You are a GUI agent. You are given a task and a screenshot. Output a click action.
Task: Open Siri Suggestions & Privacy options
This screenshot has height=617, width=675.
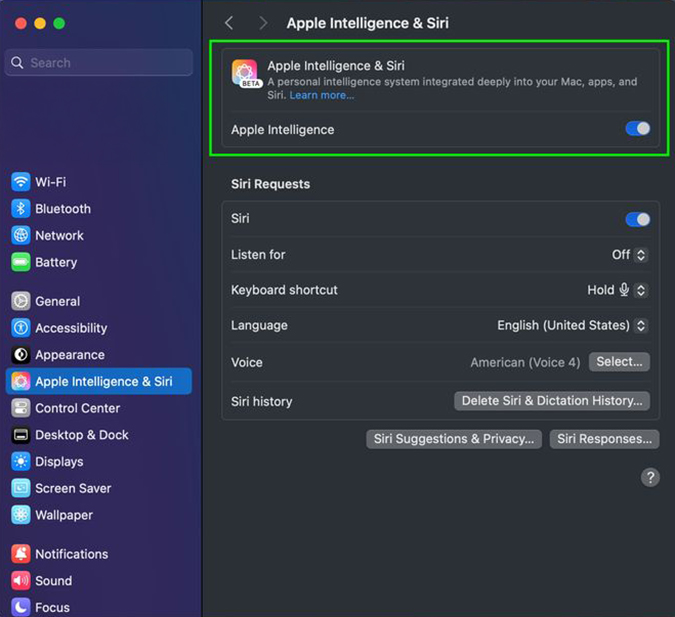(454, 439)
